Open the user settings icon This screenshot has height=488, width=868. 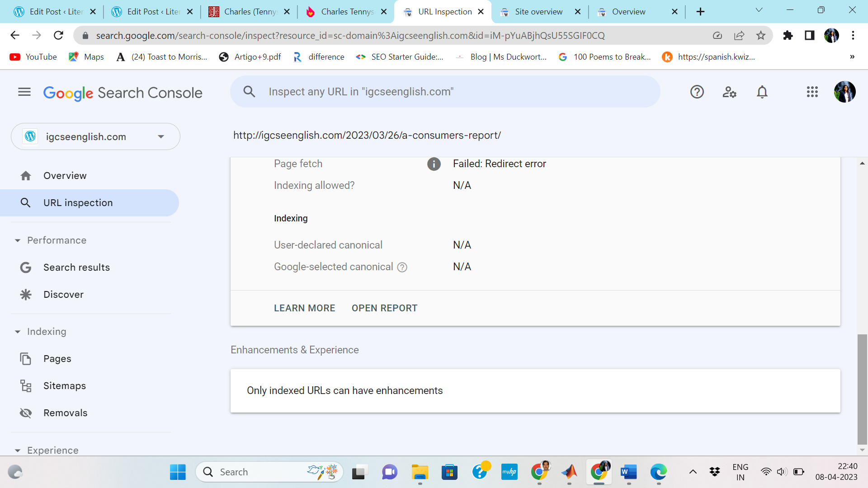click(729, 92)
